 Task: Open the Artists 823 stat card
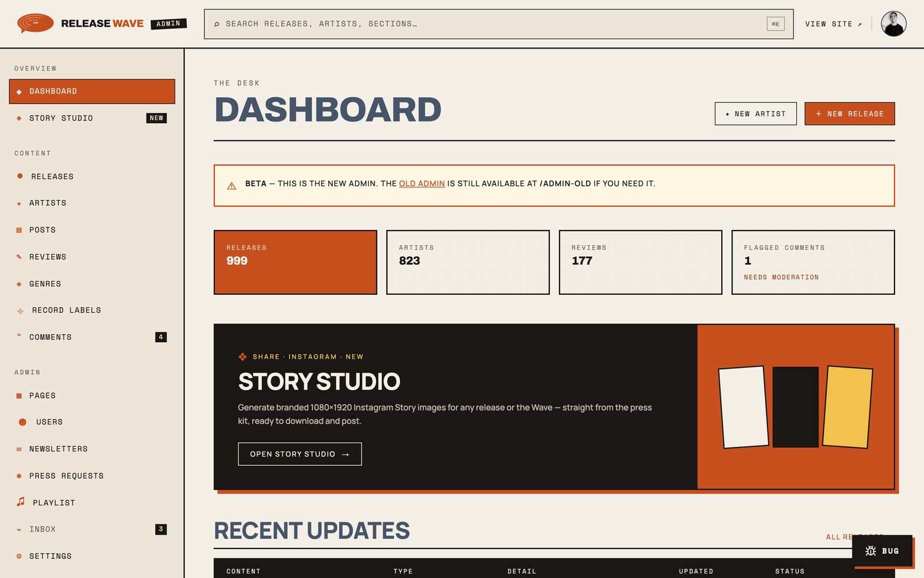tap(468, 262)
